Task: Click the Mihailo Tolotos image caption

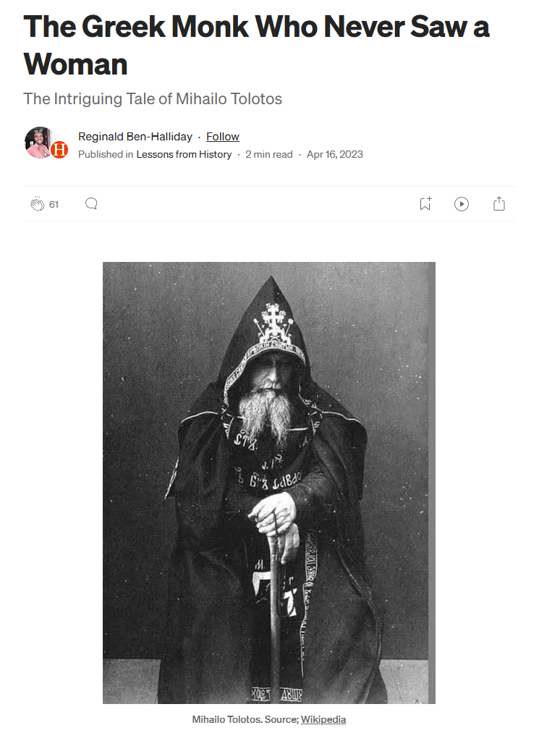Action: [269, 719]
